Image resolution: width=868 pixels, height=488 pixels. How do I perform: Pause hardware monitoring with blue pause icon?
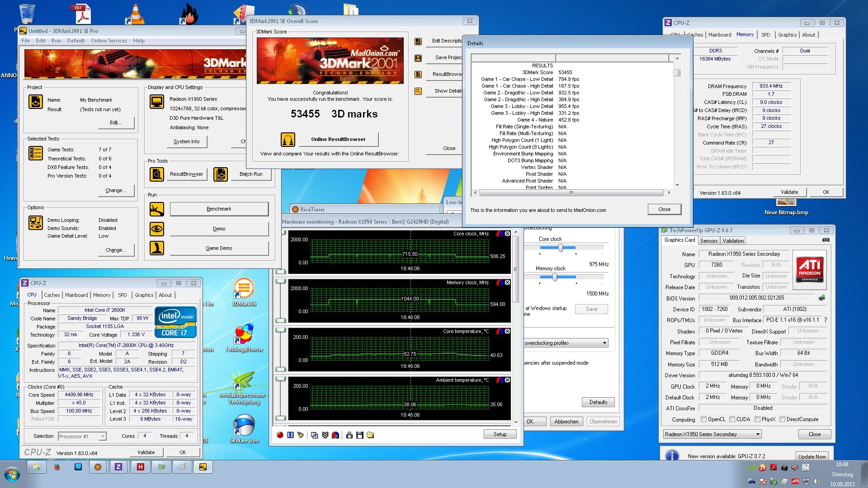[290, 435]
